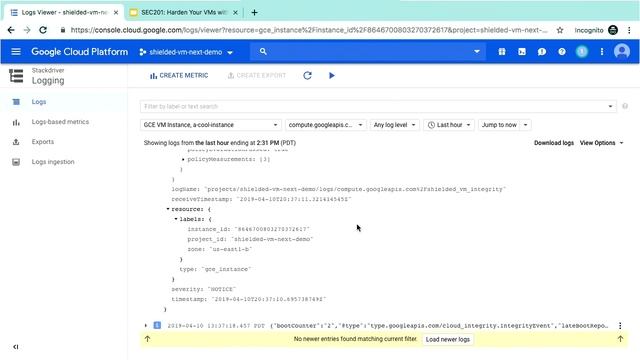This screenshot has width=640, height=360.
Task: Switch to the Logs Viewer browser tab
Action: click(x=64, y=13)
